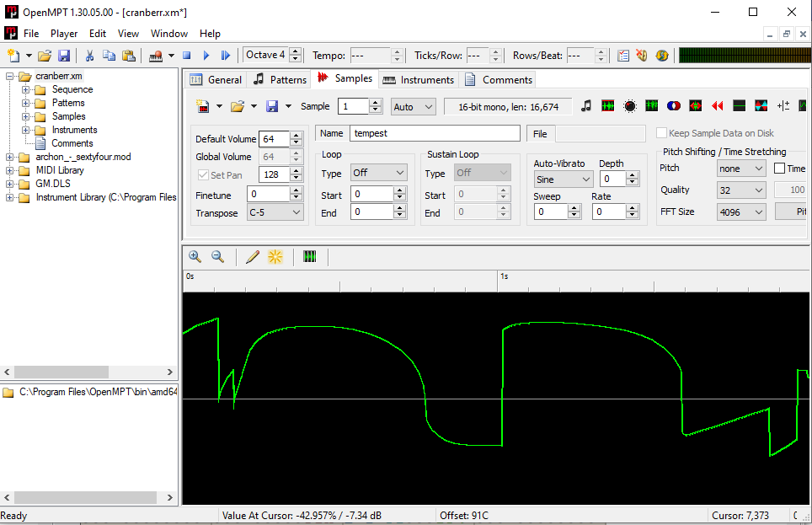Click the Normalize sample waveform icon
This screenshot has width=812, height=525.
tap(608, 105)
